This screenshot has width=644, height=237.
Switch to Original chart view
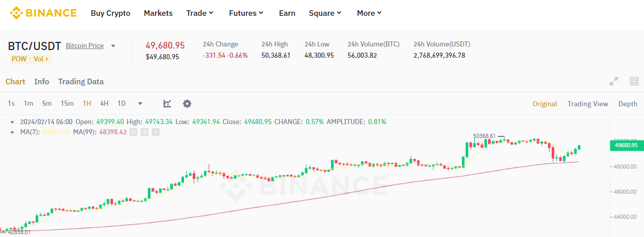545,104
